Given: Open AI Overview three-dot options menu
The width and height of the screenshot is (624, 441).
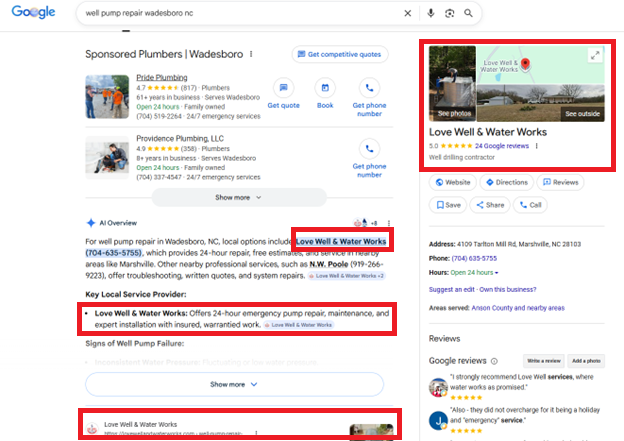Looking at the screenshot, I should [389, 223].
